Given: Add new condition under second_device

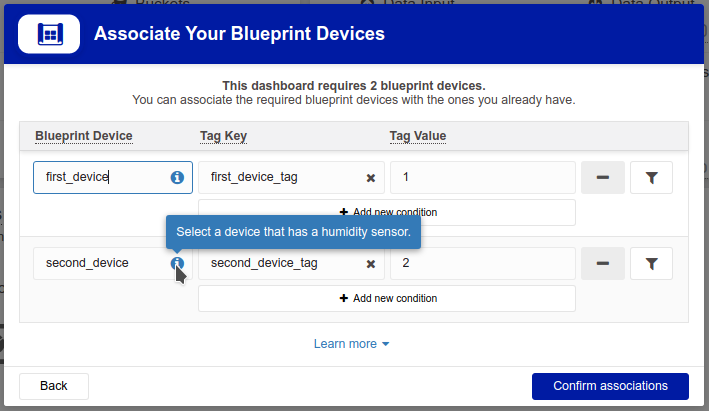Looking at the screenshot, I should (387, 298).
